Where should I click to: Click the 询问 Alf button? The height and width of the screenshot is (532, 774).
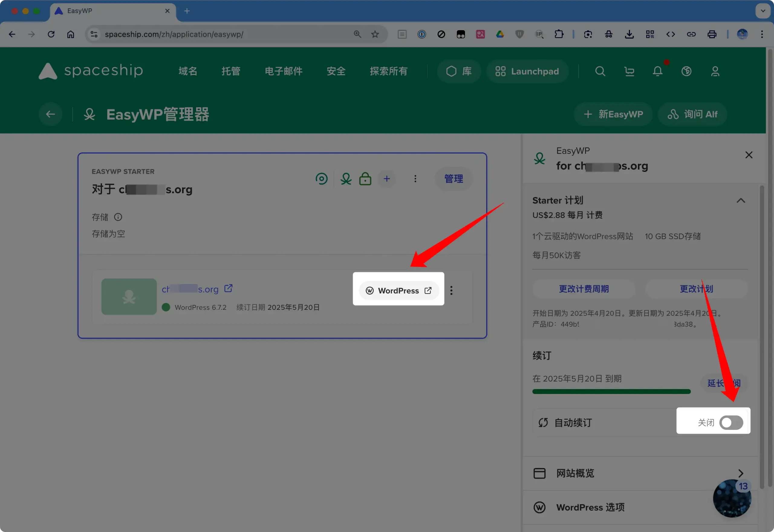click(x=692, y=114)
